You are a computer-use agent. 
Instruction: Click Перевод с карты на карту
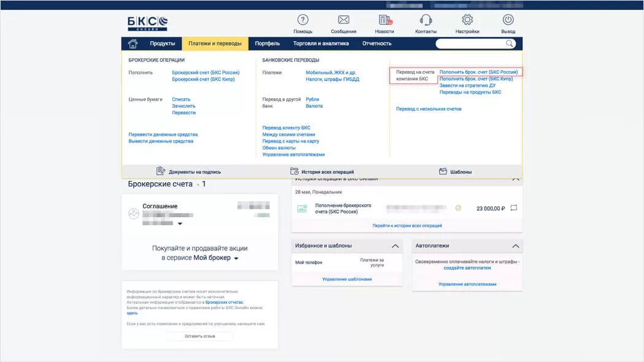pyautogui.click(x=290, y=141)
